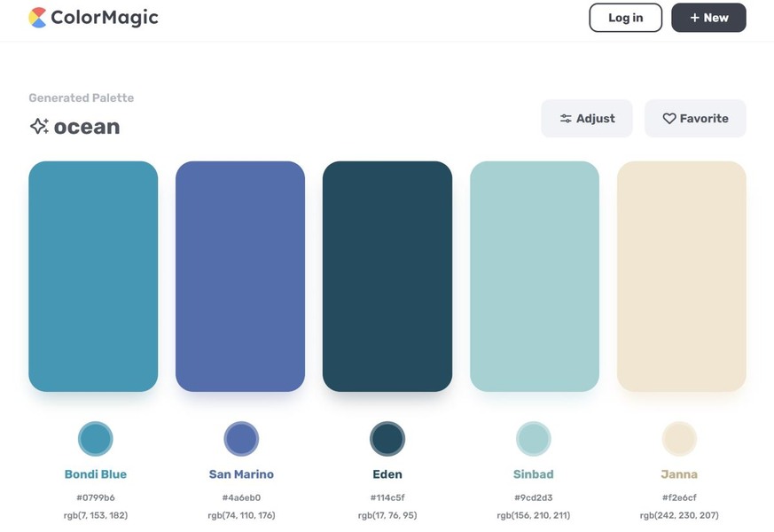Click the small Bondi Blue circle
This screenshot has height=532, width=774.
coord(95,439)
